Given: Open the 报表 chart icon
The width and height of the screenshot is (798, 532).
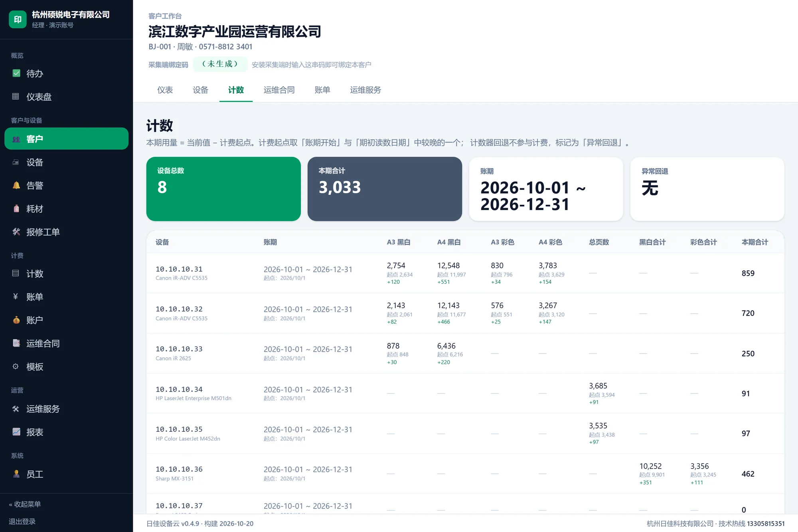Looking at the screenshot, I should pos(16,432).
